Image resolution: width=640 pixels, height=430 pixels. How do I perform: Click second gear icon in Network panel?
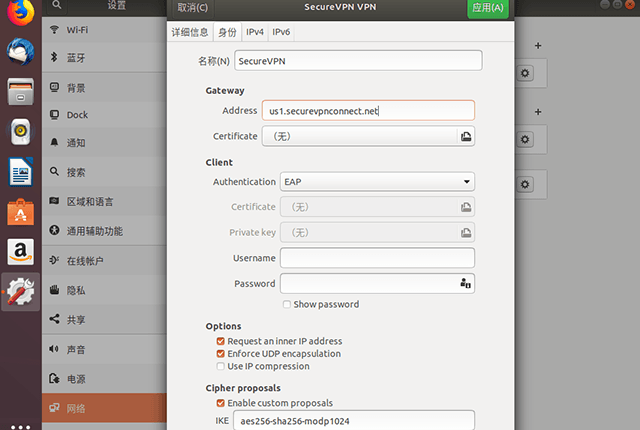[x=525, y=140]
